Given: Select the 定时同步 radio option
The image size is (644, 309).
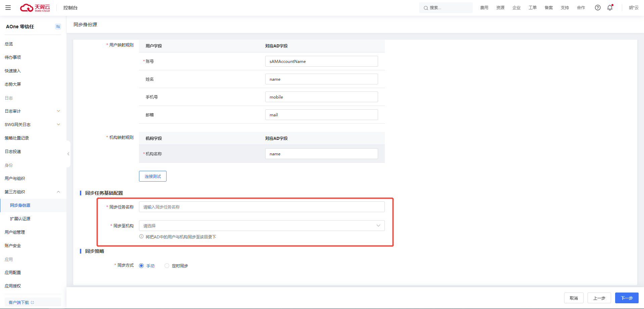Looking at the screenshot, I should tap(167, 266).
